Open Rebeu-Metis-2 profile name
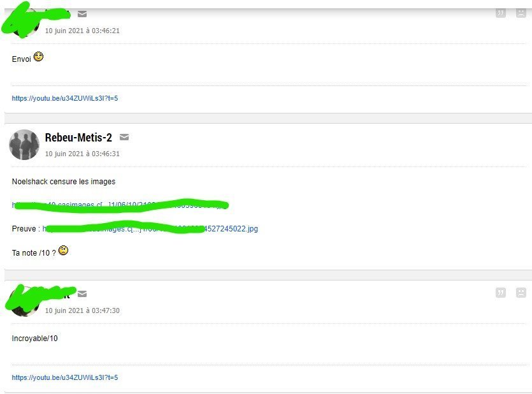Viewport: 532px width, 394px height. pyautogui.click(x=78, y=138)
